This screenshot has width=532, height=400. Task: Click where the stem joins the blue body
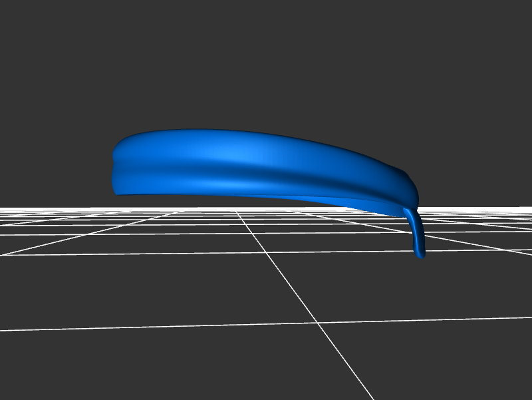(409, 212)
